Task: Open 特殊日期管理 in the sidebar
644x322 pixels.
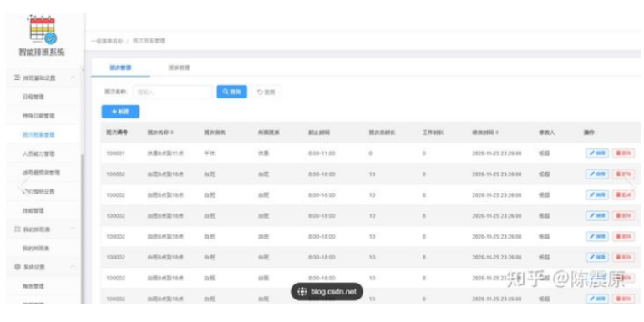Action: point(38,116)
